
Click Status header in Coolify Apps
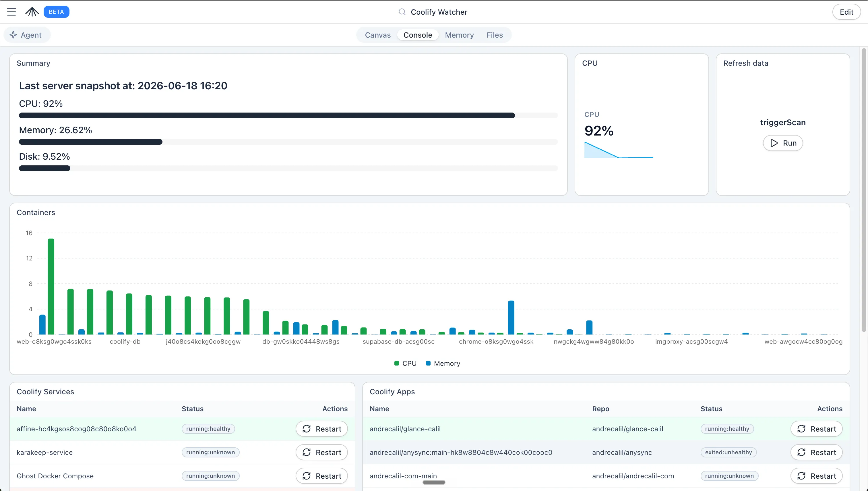(711, 409)
